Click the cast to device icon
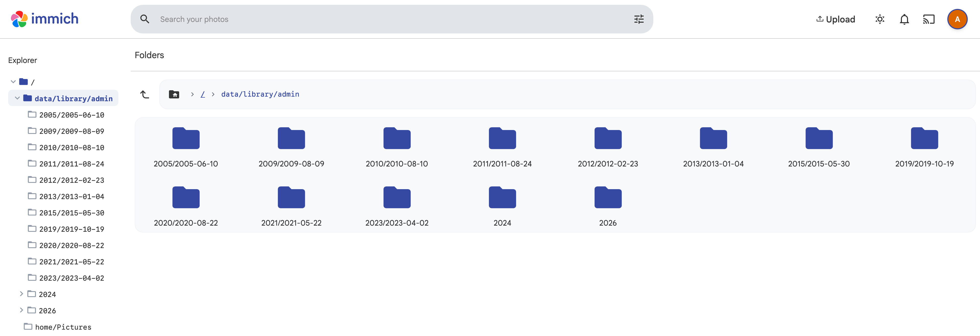Screen dimensions: 980x336 pos(929,19)
